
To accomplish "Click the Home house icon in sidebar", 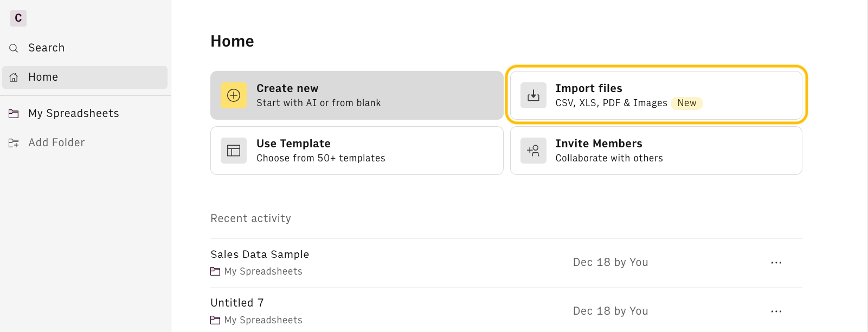I will [x=14, y=77].
